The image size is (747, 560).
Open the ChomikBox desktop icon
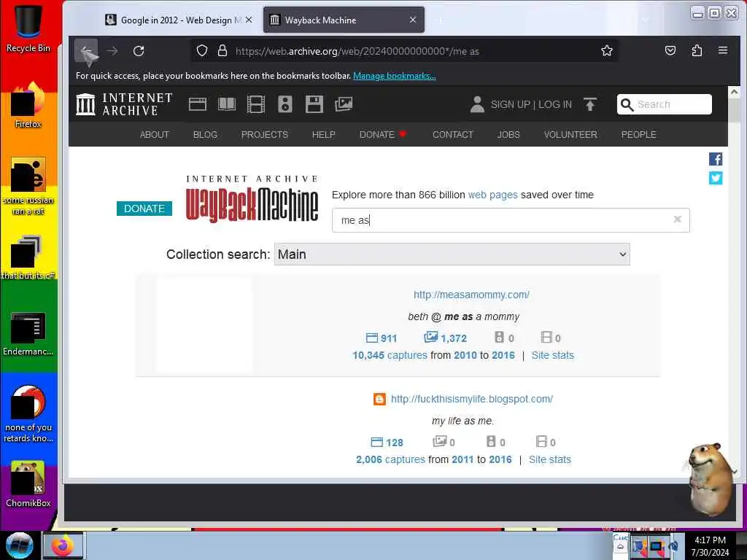(x=28, y=484)
